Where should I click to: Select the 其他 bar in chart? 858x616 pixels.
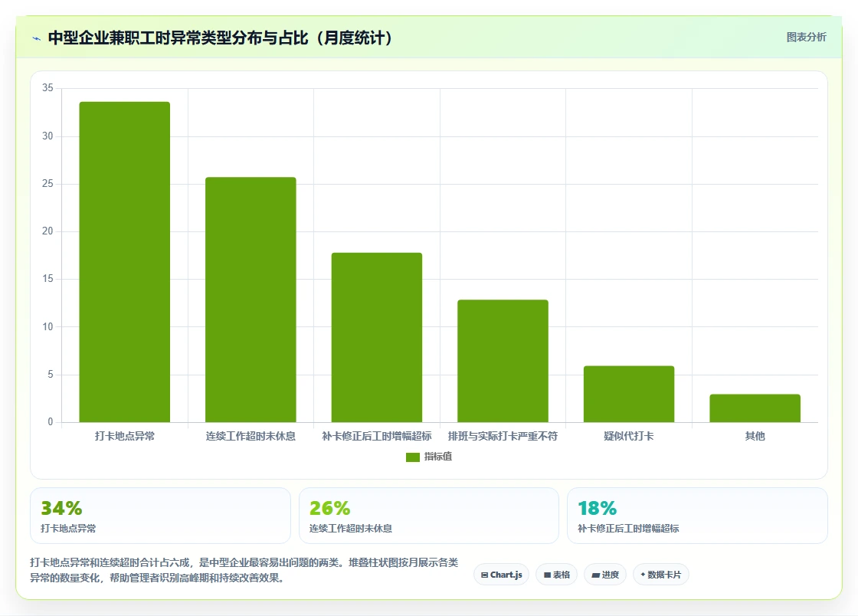[x=755, y=408]
